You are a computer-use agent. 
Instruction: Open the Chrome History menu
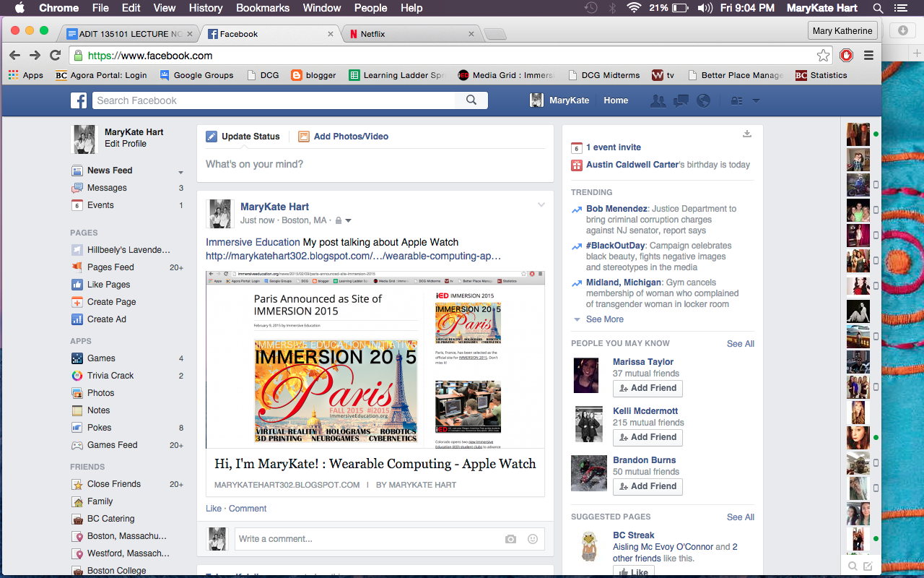[x=206, y=8]
